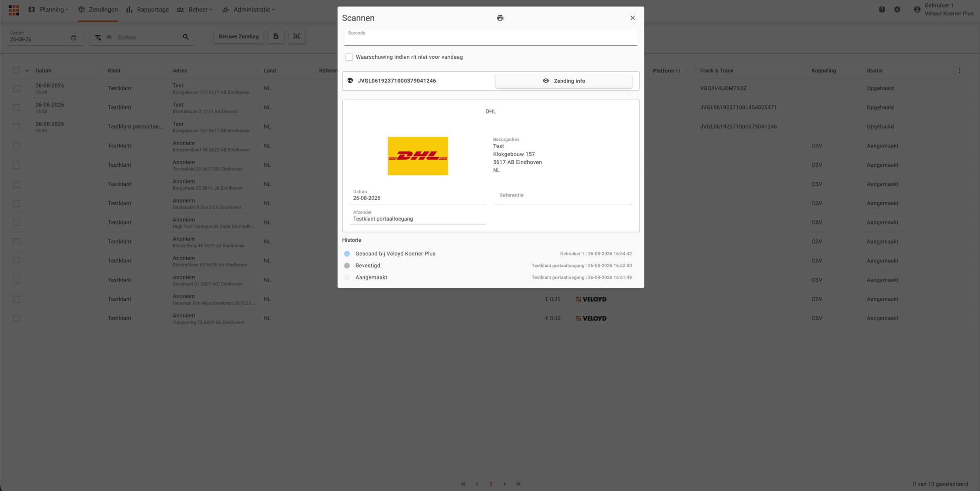Open the Zendingen tab
Viewport: 980px width, 491px height.
98,10
